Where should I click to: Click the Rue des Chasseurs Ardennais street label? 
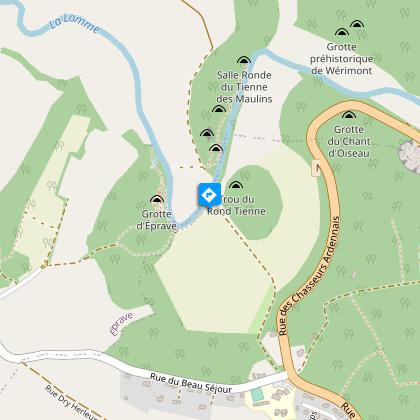pos(309,276)
